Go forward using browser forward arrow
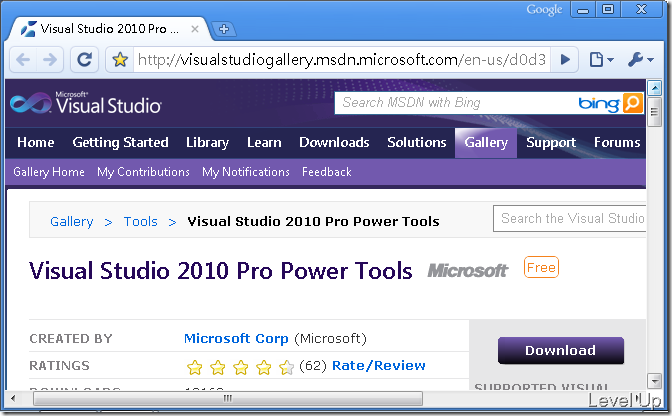The width and height of the screenshot is (672, 416). (x=49, y=60)
